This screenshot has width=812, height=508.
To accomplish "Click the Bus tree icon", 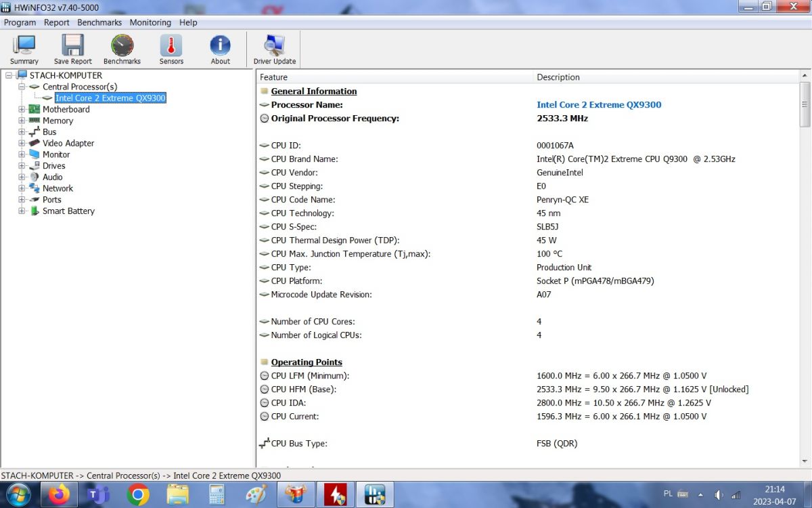I will (35, 132).
